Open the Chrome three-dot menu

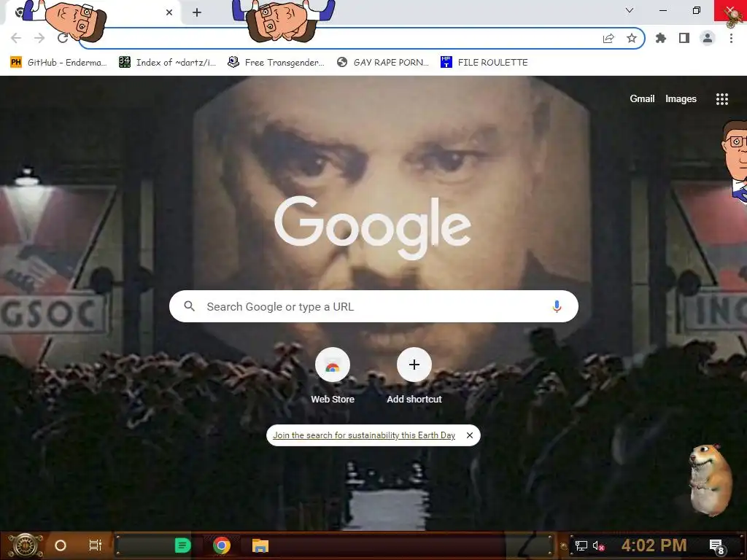click(731, 38)
